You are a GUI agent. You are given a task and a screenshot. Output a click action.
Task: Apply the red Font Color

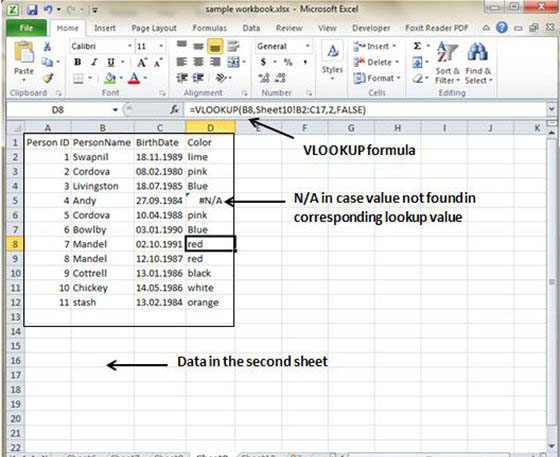pyautogui.click(x=134, y=78)
